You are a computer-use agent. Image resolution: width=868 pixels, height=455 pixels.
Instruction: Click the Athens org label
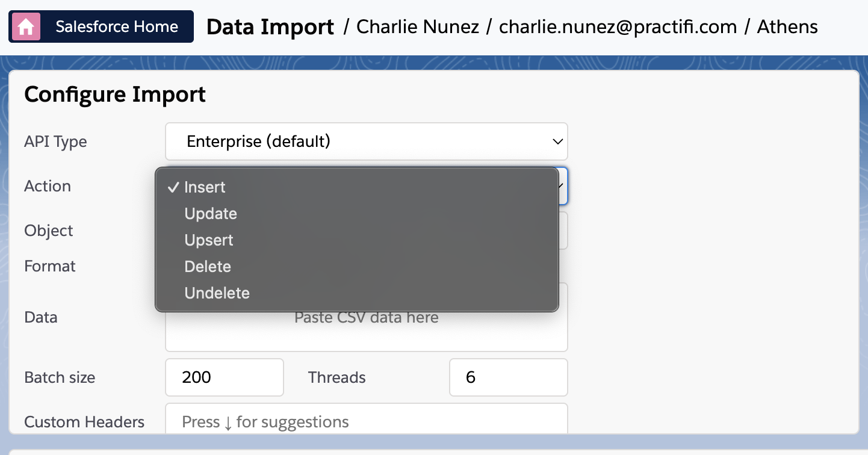tap(787, 27)
